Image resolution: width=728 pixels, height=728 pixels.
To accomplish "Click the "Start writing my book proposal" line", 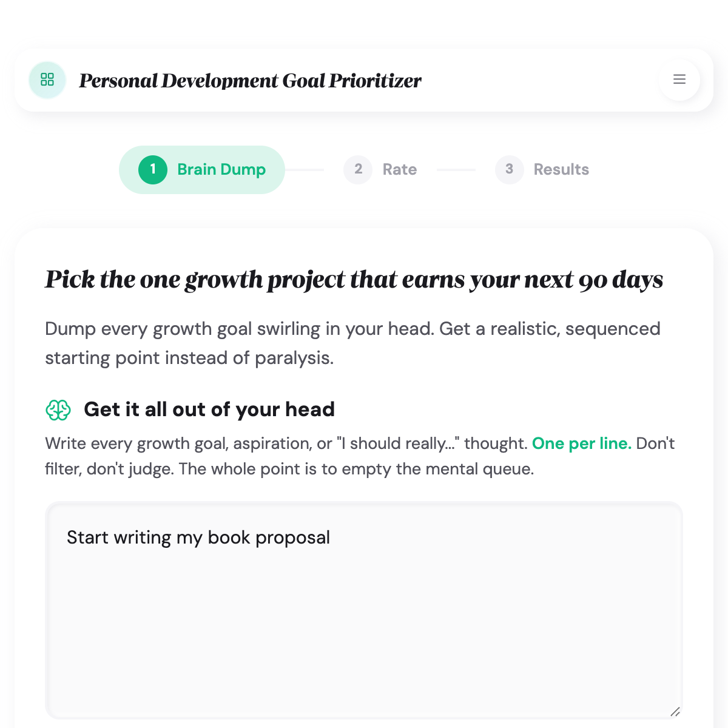I will point(198,538).
